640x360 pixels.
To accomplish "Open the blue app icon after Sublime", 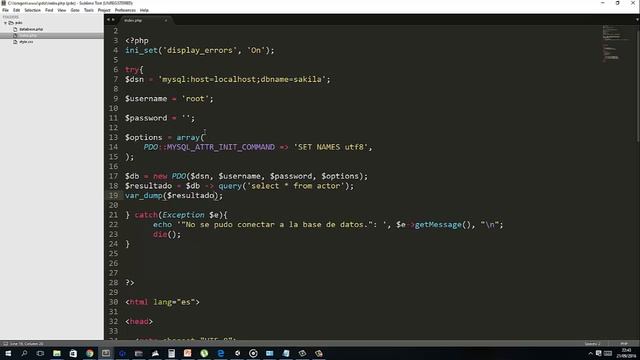I will point(122,353).
